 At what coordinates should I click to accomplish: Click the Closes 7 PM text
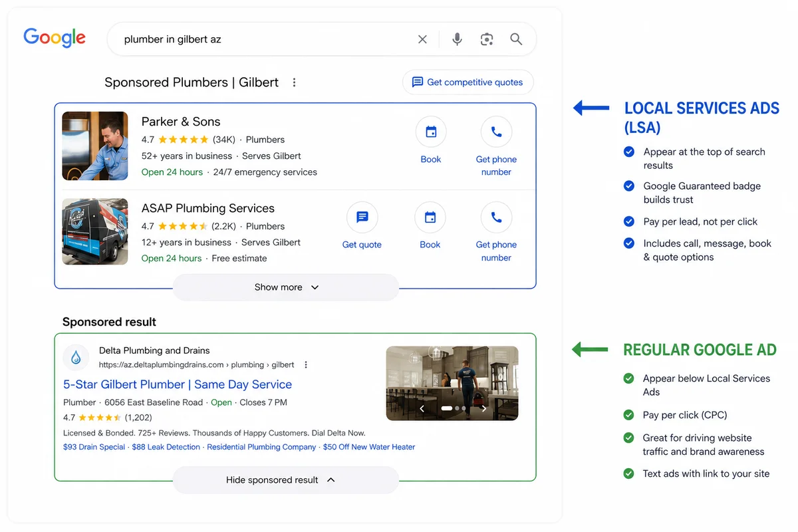(x=263, y=402)
